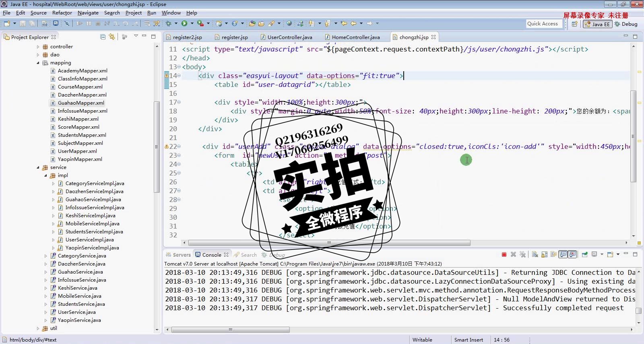Open the New Console View dropdown arrow
644x344 pixels.
[617, 254]
